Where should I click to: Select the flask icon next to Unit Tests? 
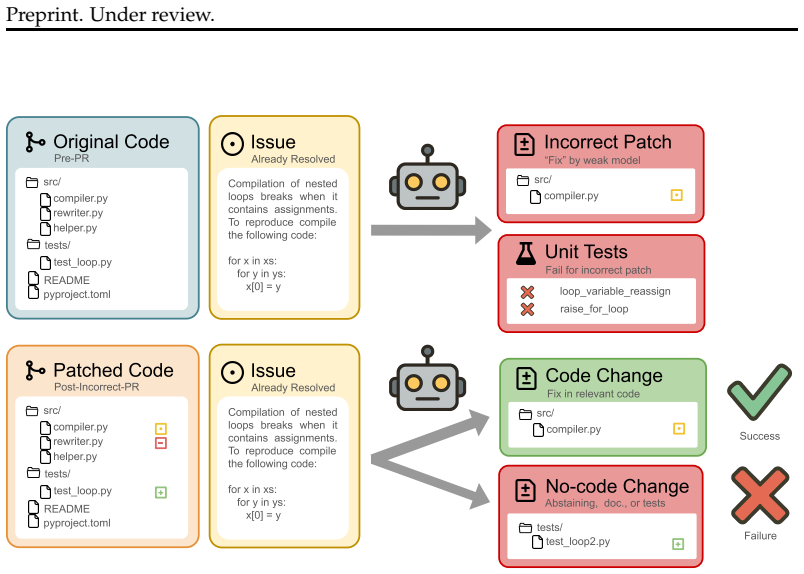526,253
